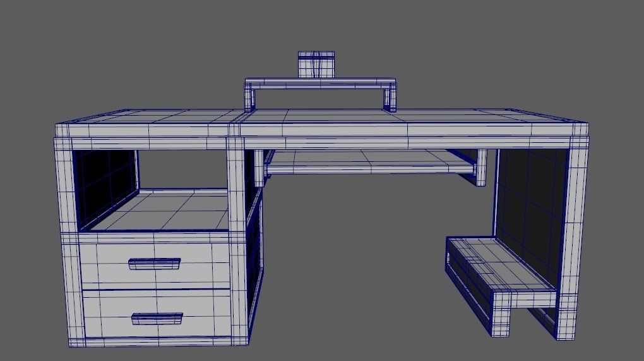Select the footrest bench inside the right leg
The image size is (644, 361).
(x=500, y=285)
